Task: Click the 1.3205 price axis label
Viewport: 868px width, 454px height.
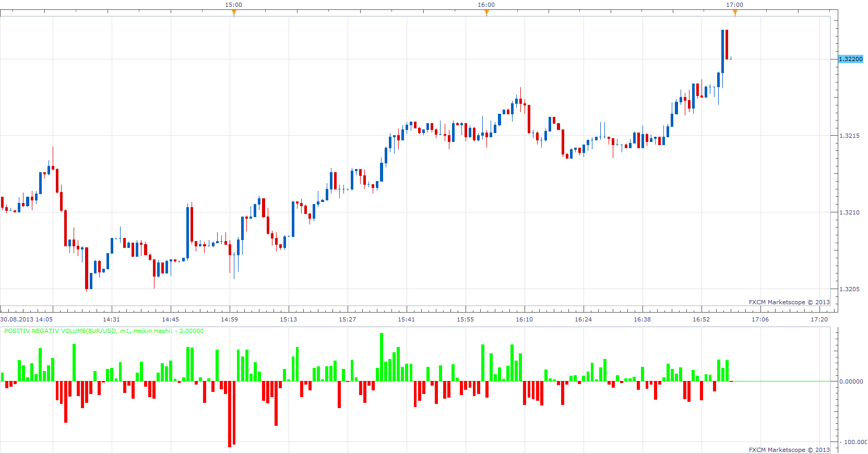Action: coord(849,289)
